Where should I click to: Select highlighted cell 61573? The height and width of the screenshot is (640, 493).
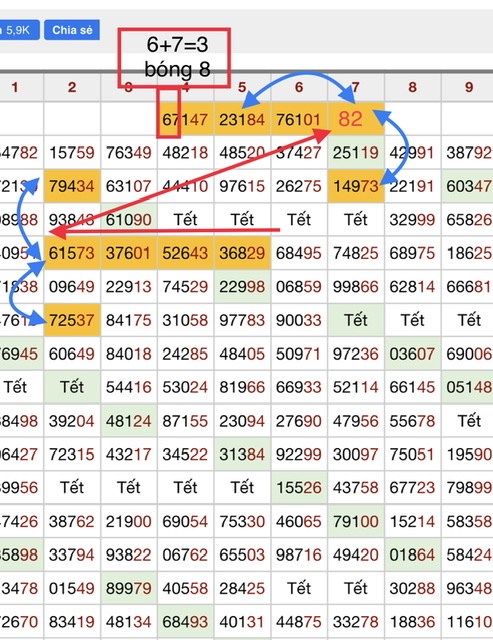tap(72, 253)
